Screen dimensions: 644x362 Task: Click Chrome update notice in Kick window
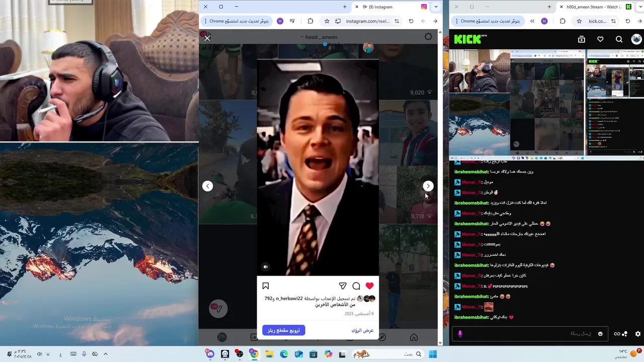point(488,21)
